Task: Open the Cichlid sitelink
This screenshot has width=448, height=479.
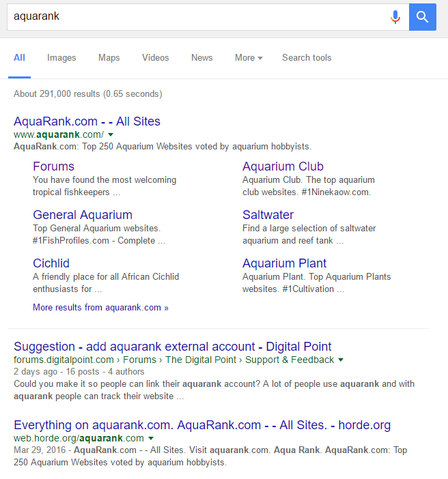Action: (51, 263)
